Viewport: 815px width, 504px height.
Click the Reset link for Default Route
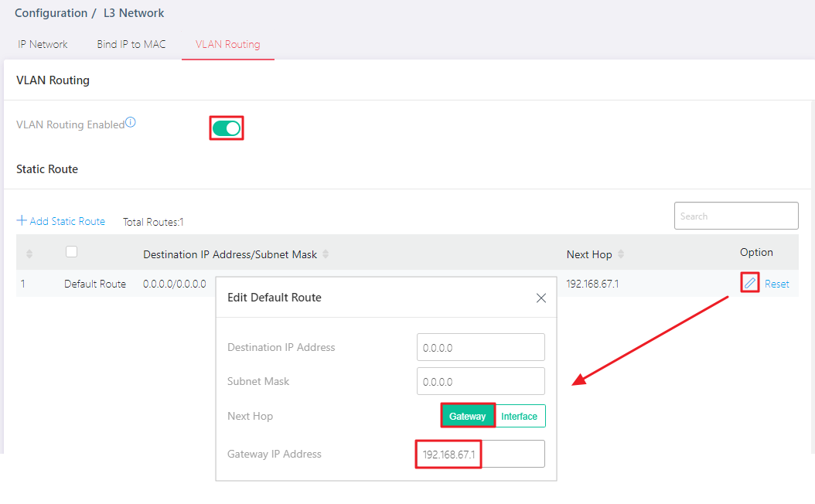click(776, 284)
